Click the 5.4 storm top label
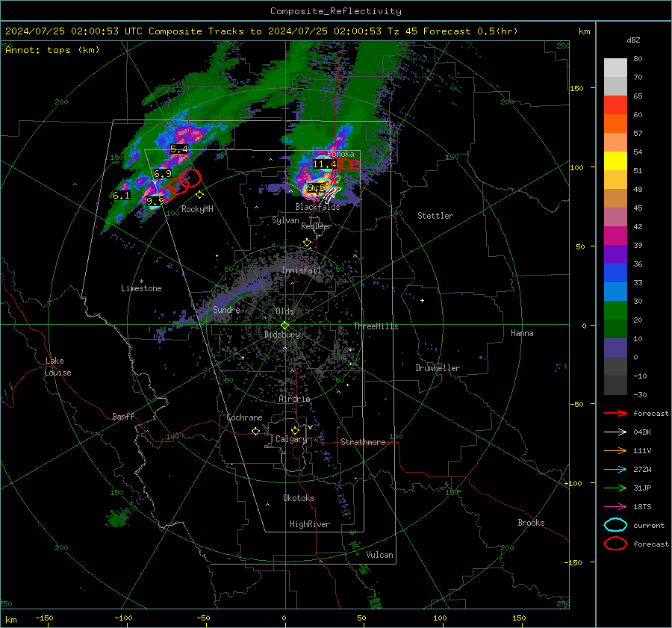672x628 pixels. [x=179, y=149]
